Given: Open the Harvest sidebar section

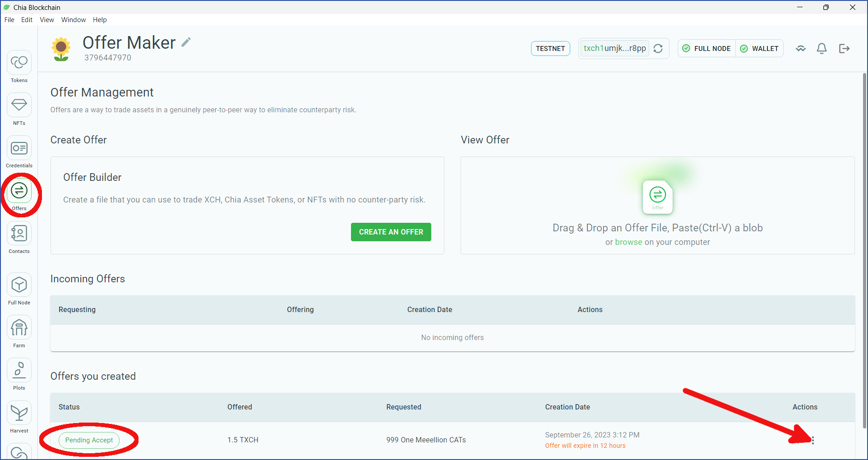Looking at the screenshot, I should [x=19, y=417].
